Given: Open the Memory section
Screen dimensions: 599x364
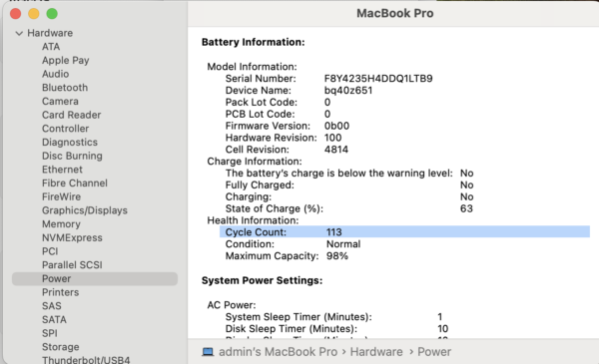Looking at the screenshot, I should click(61, 224).
